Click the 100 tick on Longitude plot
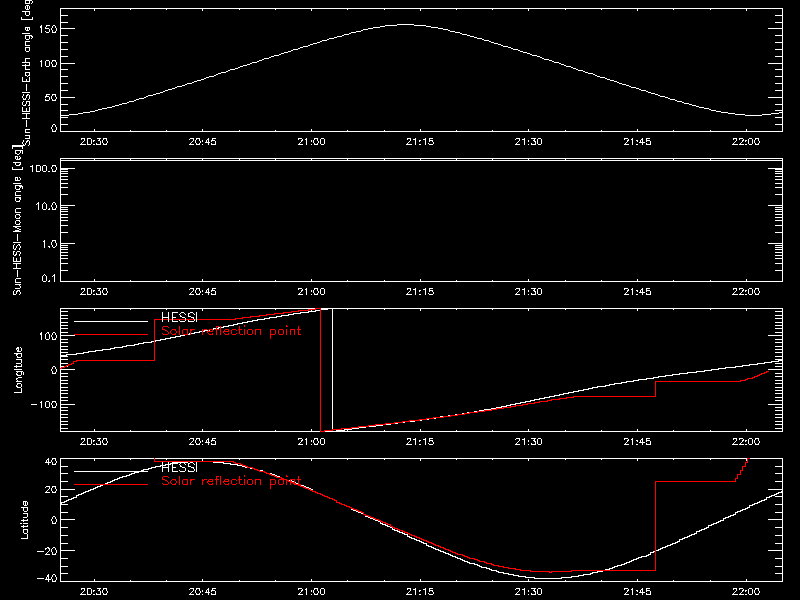Viewport: 800px width, 600px height. click(x=48, y=336)
